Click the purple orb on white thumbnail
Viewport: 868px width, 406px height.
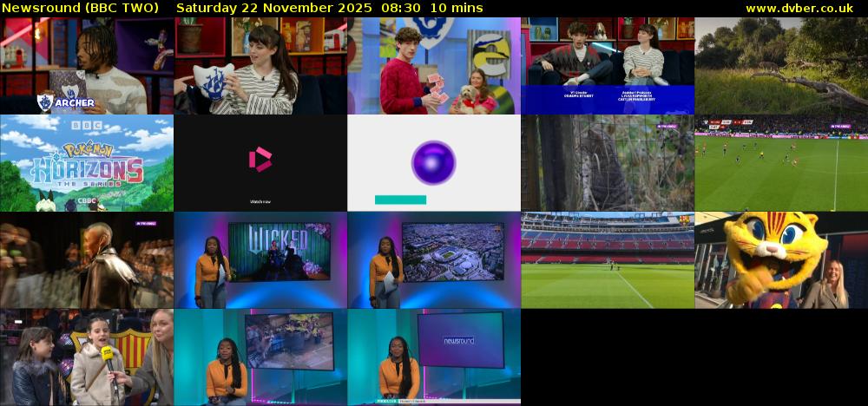point(433,162)
